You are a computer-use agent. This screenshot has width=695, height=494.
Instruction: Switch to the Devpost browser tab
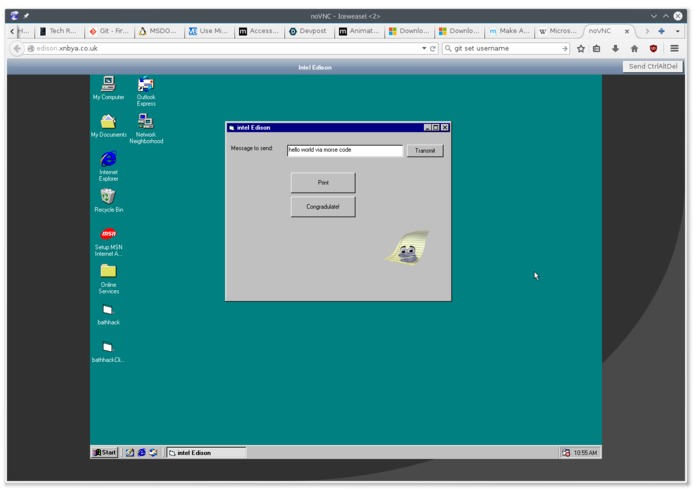tap(309, 31)
